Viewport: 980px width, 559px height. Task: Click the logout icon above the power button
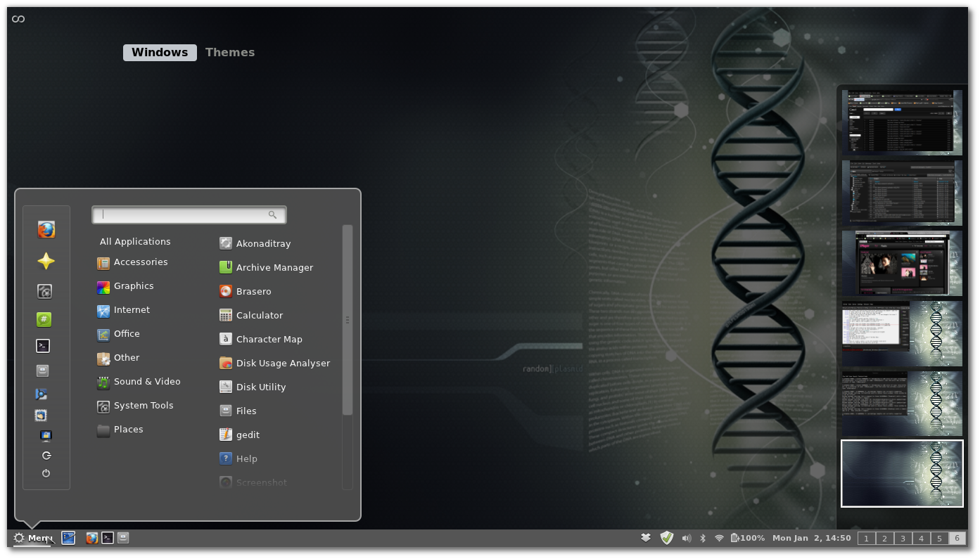pos(46,455)
